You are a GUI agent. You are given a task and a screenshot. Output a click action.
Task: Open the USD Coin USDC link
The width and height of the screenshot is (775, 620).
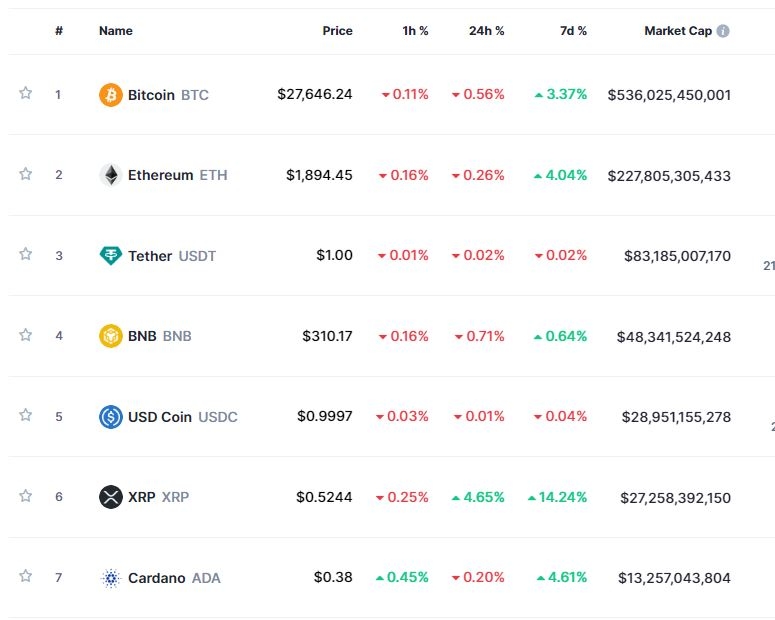(x=182, y=417)
